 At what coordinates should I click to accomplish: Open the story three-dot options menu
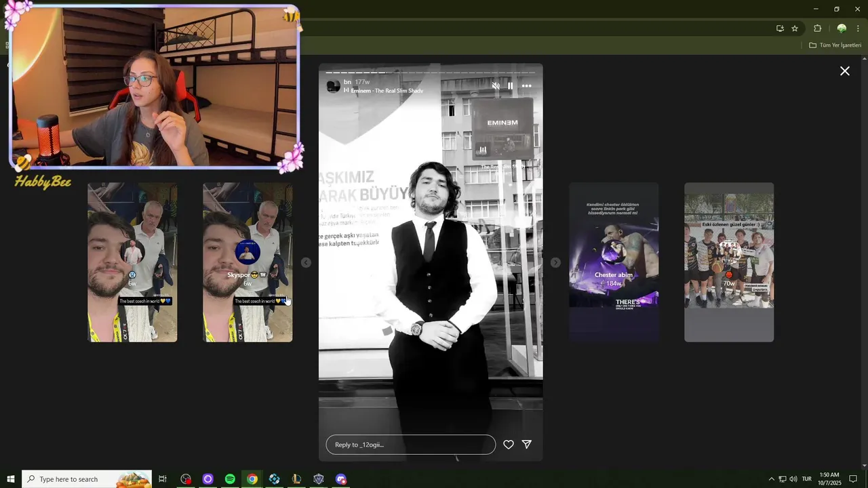pyautogui.click(x=526, y=86)
